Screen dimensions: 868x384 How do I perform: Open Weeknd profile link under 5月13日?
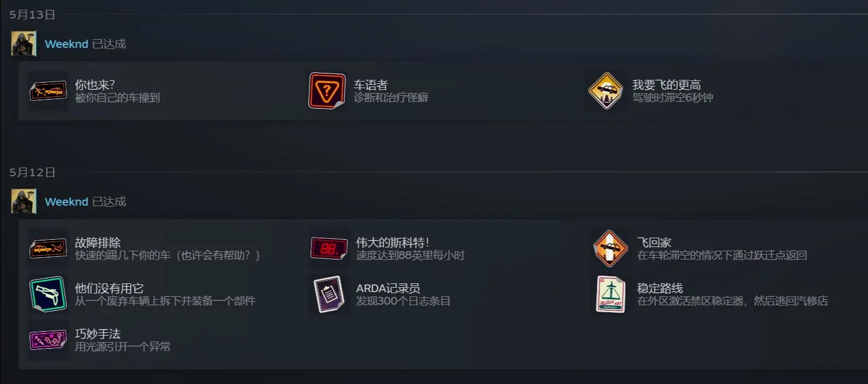pyautogui.click(x=66, y=44)
